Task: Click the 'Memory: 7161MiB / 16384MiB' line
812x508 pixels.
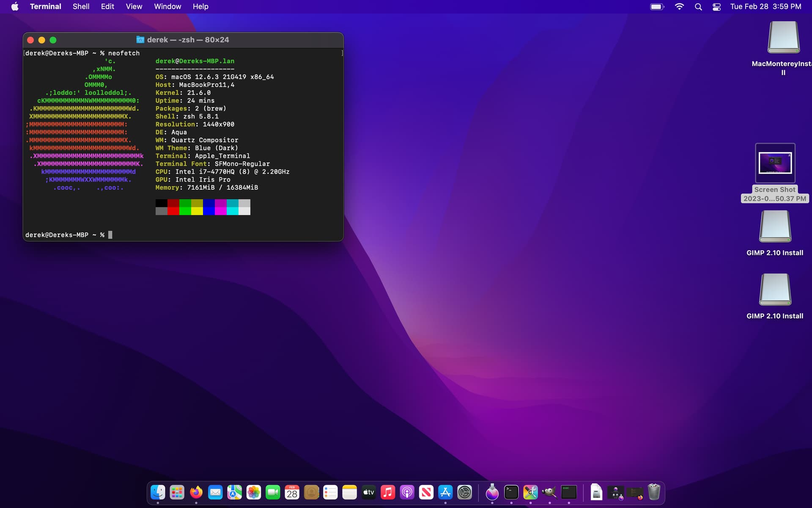Action: click(207, 187)
